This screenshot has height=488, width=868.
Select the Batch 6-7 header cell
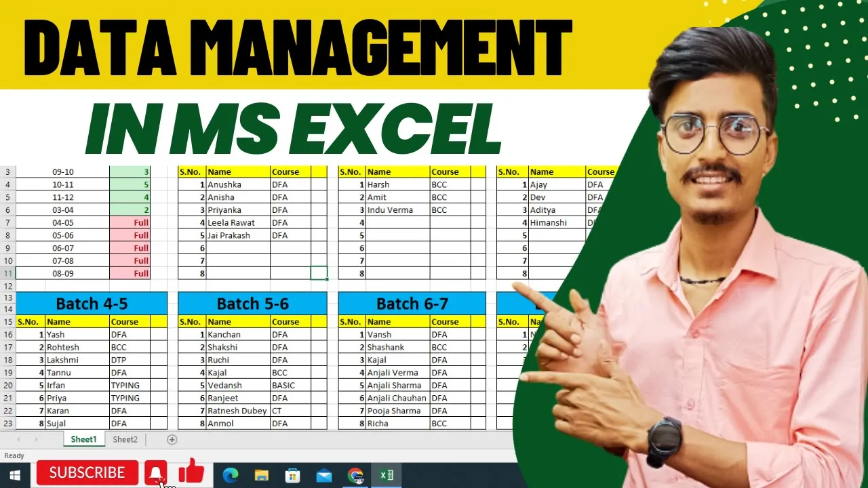[x=412, y=303]
